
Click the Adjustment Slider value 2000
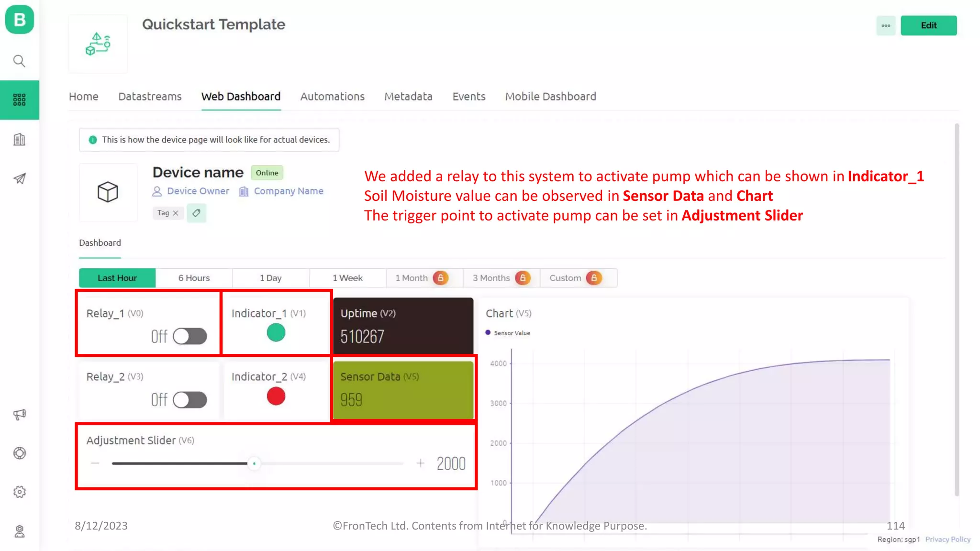(451, 463)
